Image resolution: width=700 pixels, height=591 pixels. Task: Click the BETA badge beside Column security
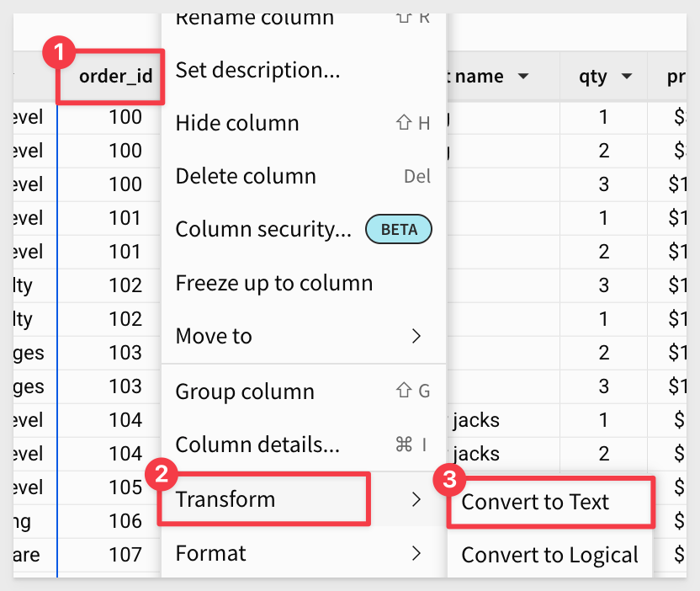coord(399,229)
